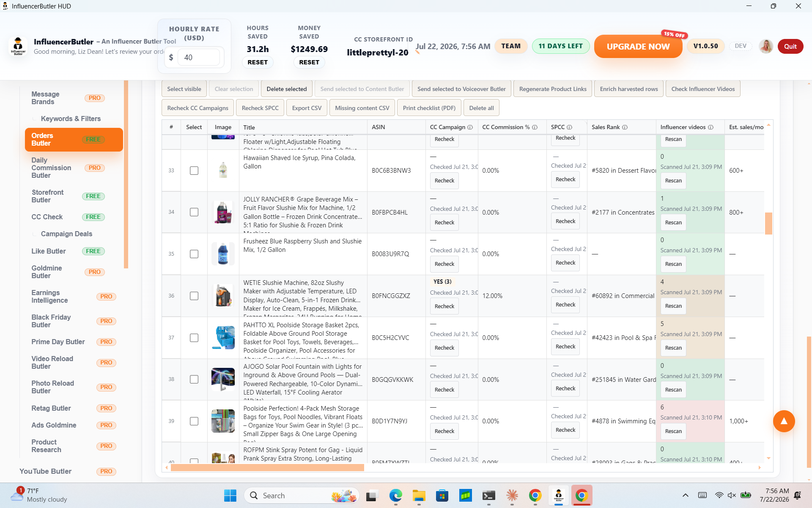The height and width of the screenshot is (508, 812).
Task: Click the hourly rate input field
Action: 199,57
